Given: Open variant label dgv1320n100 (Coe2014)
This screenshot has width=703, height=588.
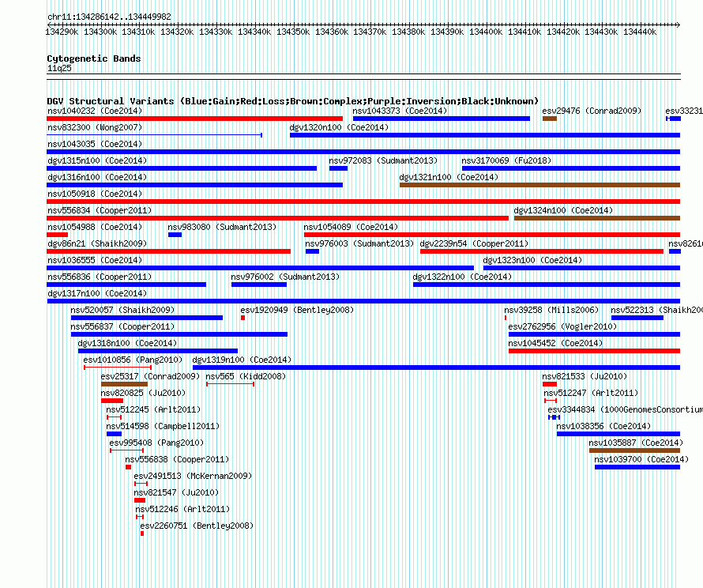Looking at the screenshot, I should point(339,127).
